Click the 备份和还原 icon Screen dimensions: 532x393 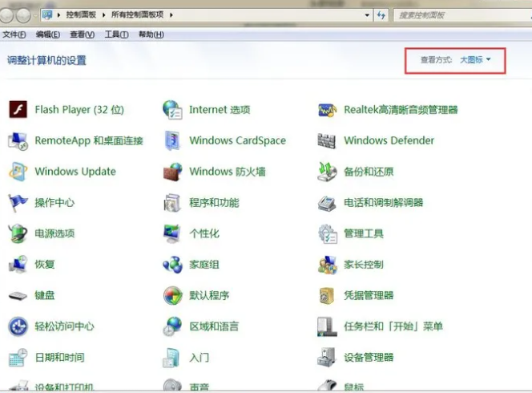coord(327,172)
